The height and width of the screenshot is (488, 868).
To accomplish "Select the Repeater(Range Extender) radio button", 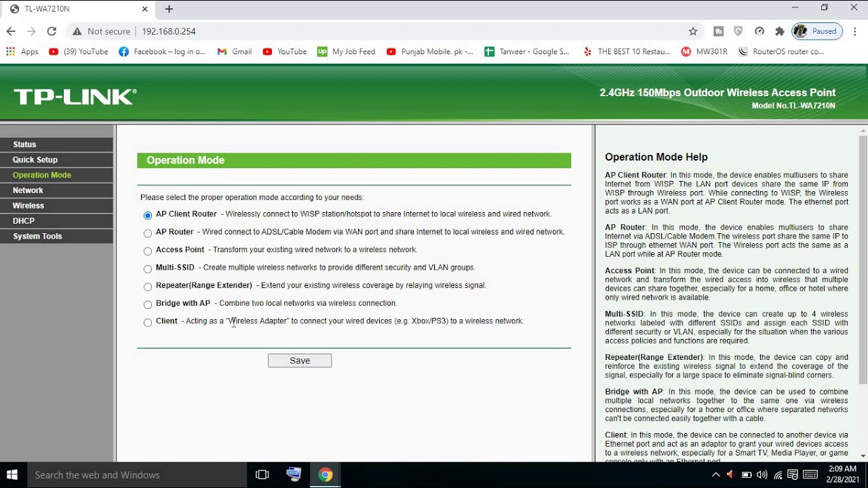I will click(148, 287).
